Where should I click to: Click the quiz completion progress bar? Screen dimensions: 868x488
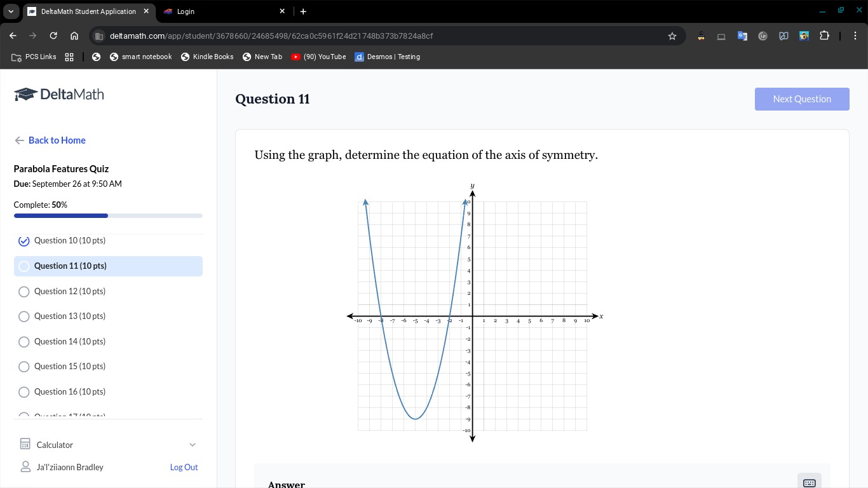(108, 215)
